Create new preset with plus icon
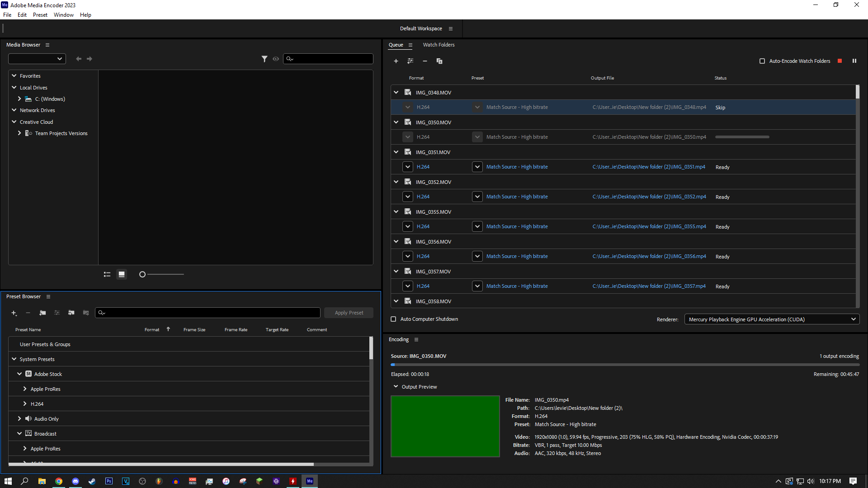The image size is (868, 488). (14, 313)
